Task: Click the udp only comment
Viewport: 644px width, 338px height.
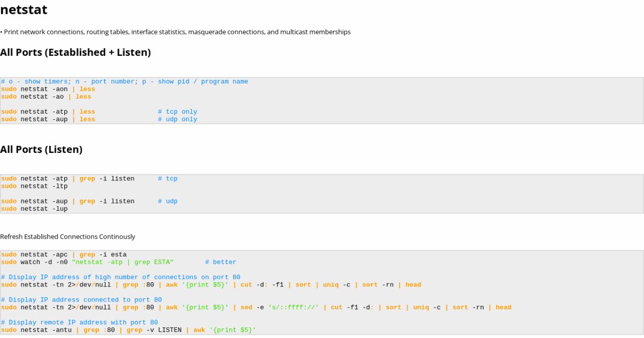Action: pyautogui.click(x=178, y=119)
